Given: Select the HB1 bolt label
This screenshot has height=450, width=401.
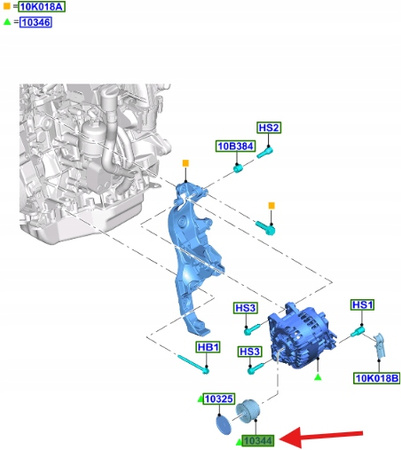Looking at the screenshot, I should pyautogui.click(x=208, y=347).
